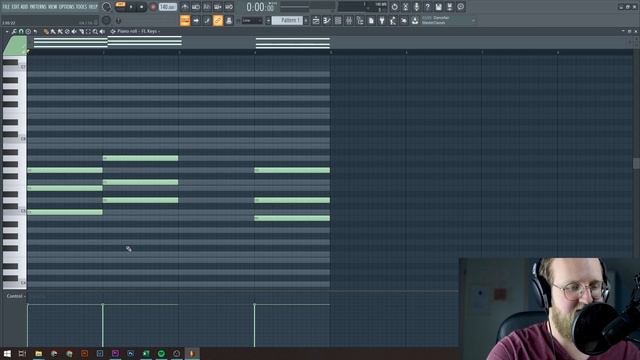Toggle wait for input icon
Image resolution: width=640 pixels, height=360 pixels.
pyautogui.click(x=196, y=7)
